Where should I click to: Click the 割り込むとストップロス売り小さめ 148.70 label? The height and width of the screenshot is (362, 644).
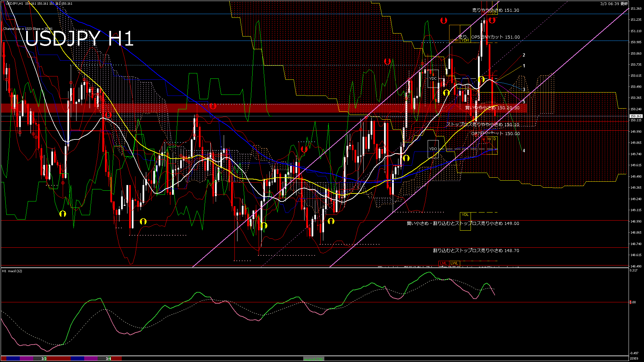(476, 251)
